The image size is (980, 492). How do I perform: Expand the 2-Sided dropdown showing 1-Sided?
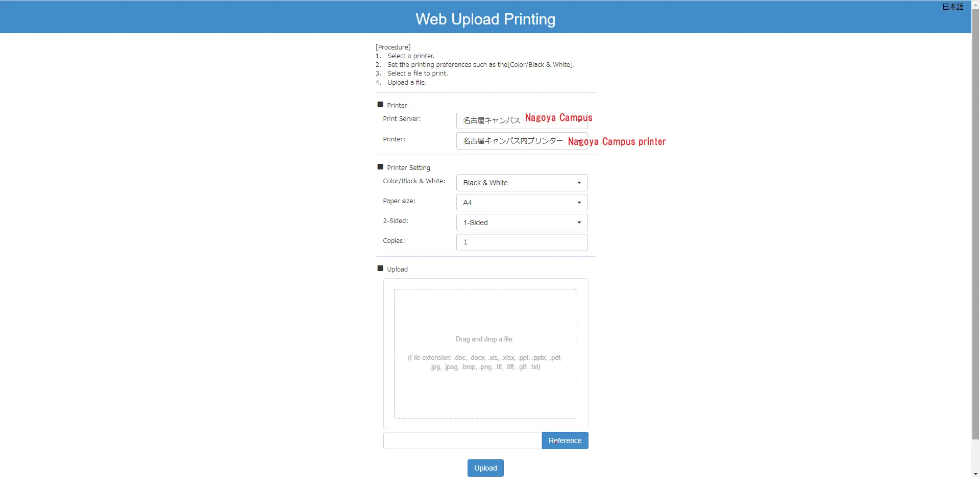point(521,223)
